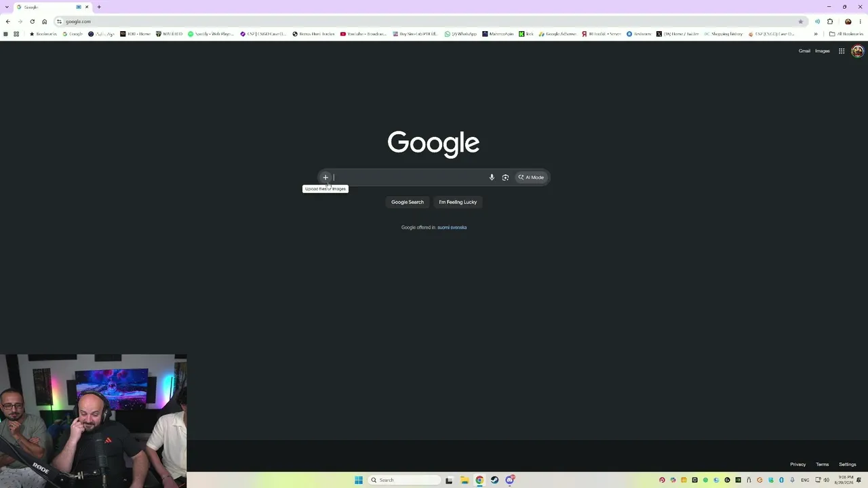
Task: Click the I'm Feeling Lucky button
Action: pos(458,202)
